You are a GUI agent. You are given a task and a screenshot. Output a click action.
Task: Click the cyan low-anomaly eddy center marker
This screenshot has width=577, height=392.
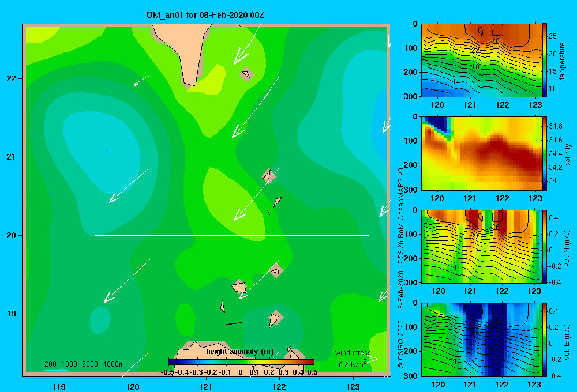(x=107, y=150)
